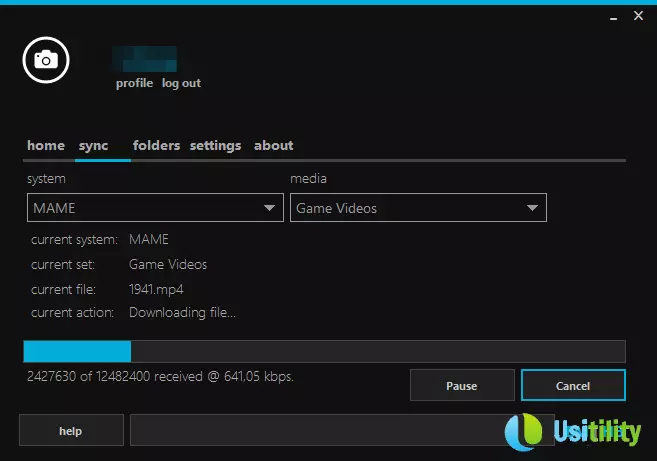
Task: Click the blurred username above profile
Action: coord(145,58)
